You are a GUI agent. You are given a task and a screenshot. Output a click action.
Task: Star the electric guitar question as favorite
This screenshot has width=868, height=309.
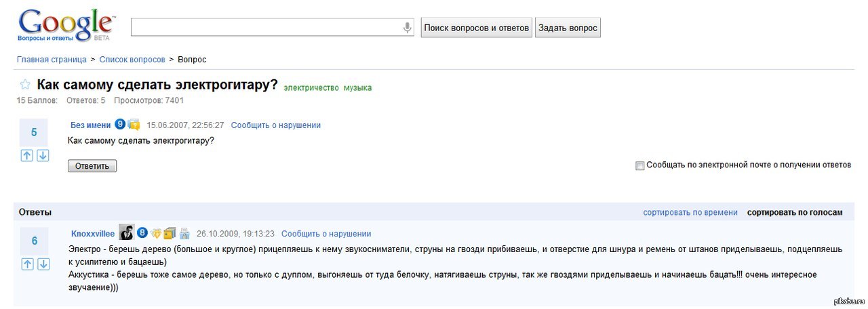point(25,85)
